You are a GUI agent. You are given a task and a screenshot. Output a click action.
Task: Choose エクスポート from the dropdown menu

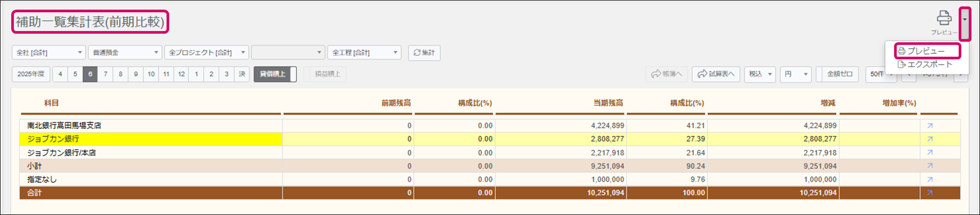point(927,64)
